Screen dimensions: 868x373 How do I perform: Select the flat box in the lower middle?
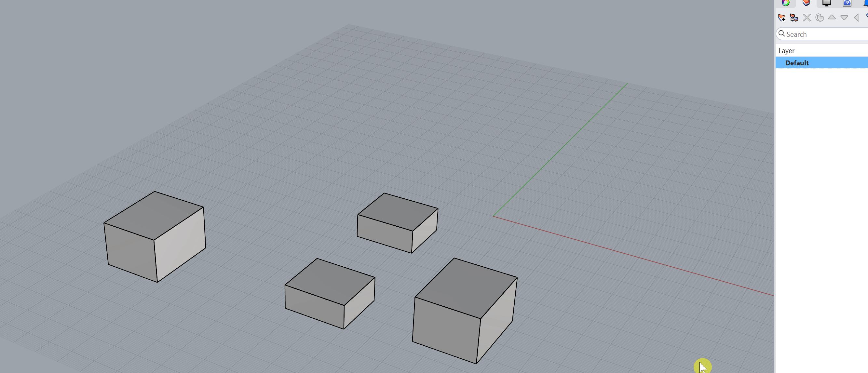tap(330, 293)
